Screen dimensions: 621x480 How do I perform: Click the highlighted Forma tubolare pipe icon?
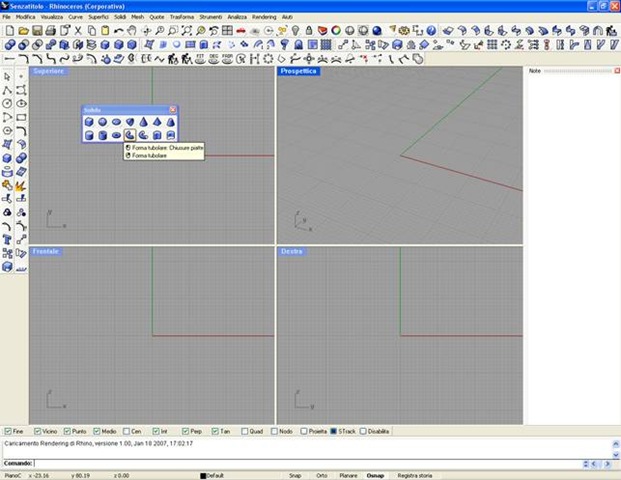point(130,135)
